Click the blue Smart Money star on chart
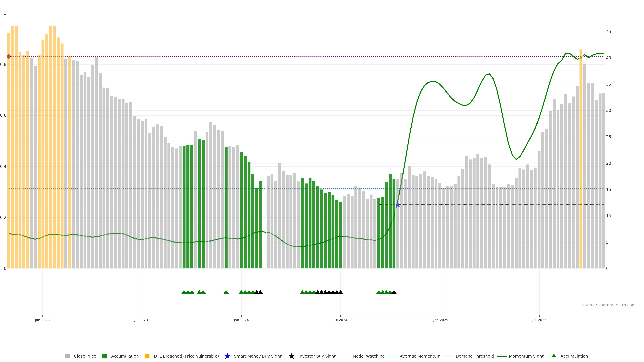 [398, 205]
